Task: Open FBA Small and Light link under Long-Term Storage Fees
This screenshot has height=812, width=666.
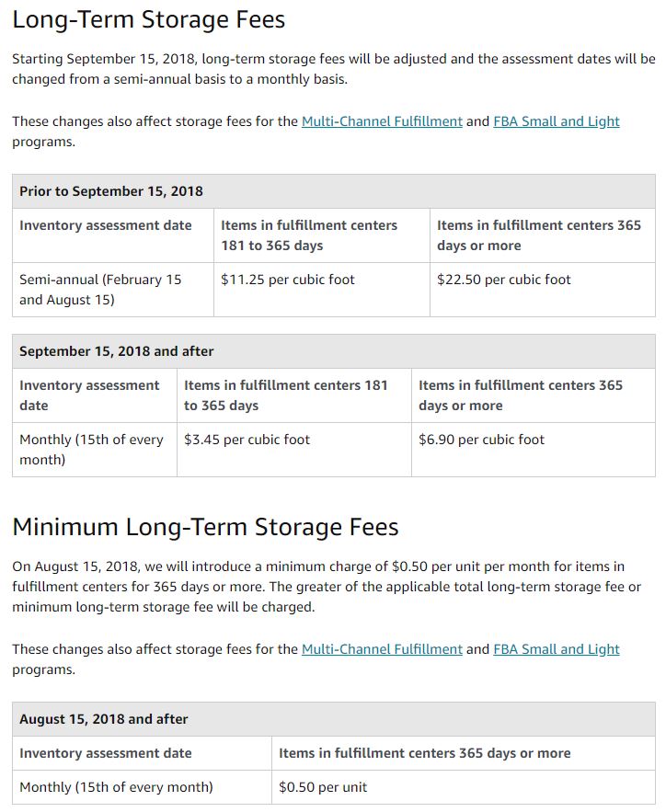Action: point(556,121)
